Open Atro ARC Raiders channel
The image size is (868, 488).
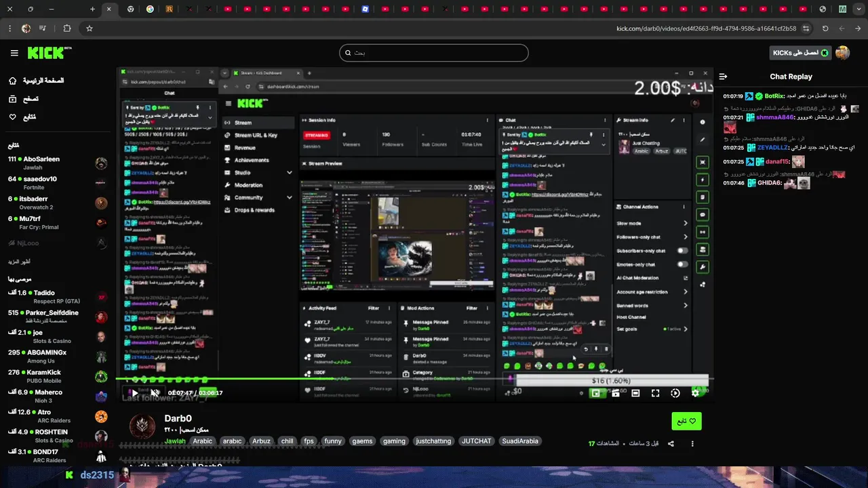click(58, 416)
